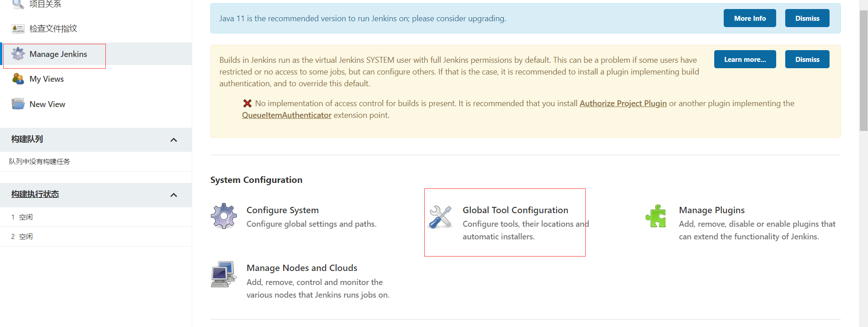The image size is (868, 327).
Task: Open the Manage Nodes and Clouds title link
Action: pos(302,268)
